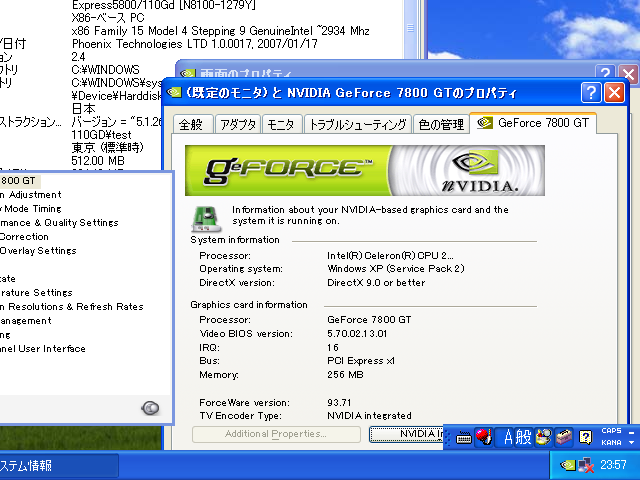Close the 画面のプロパティ window
Image resolution: width=640 pixels, height=480 pixels.
tap(629, 74)
